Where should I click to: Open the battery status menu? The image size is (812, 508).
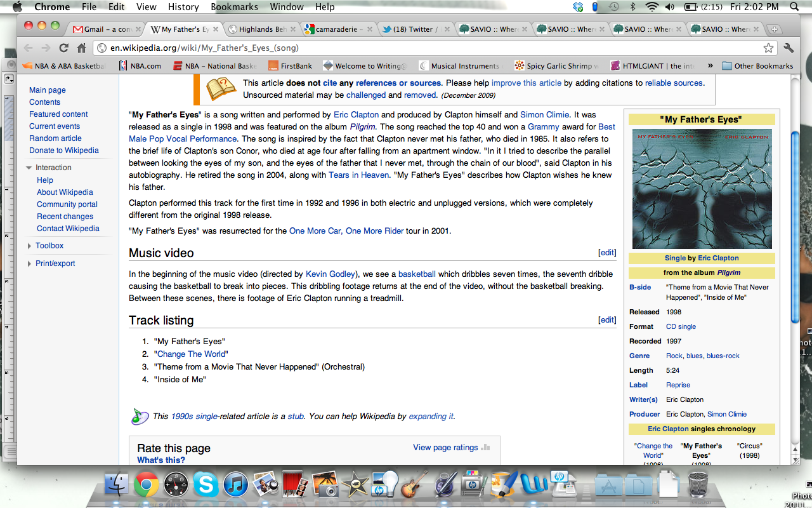pos(704,7)
